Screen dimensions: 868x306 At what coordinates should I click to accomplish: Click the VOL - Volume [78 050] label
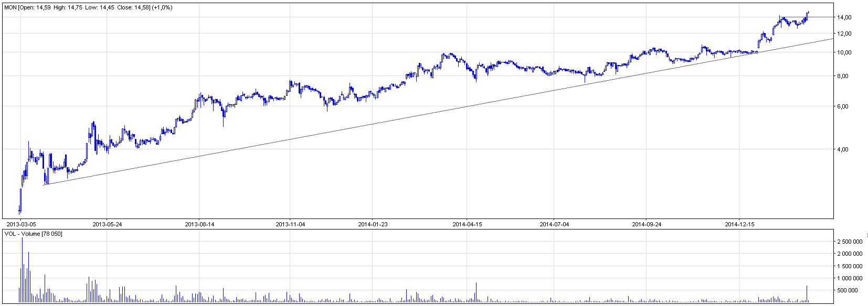pos(33,234)
